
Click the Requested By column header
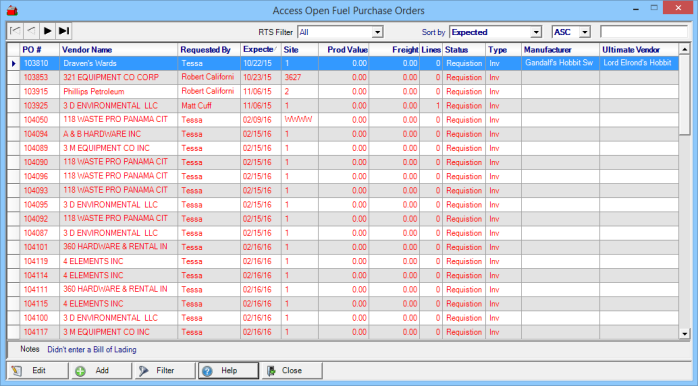coord(209,49)
